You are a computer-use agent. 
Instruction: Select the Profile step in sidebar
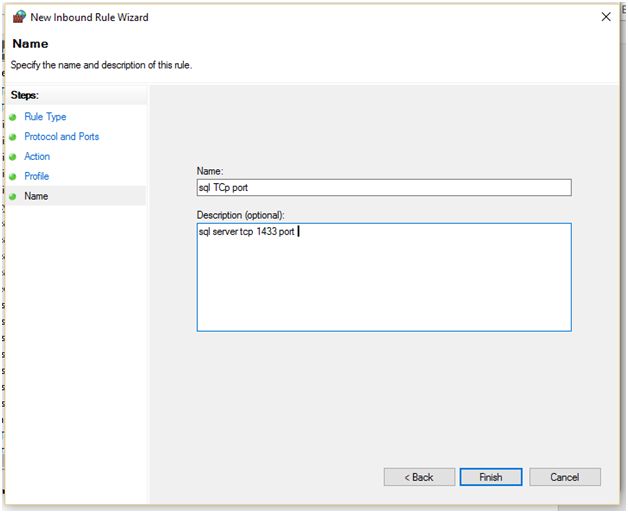click(37, 177)
